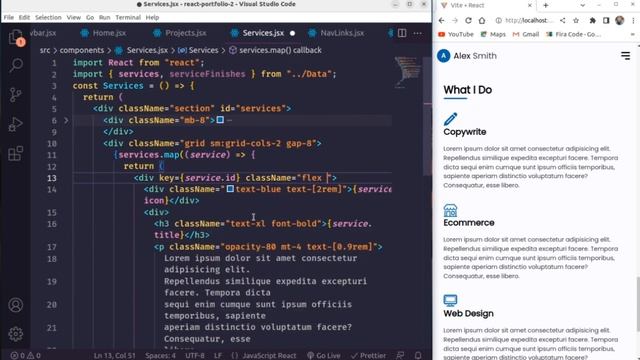Open the Go menu
Viewport: 640px width, 360px height.
(90, 18)
